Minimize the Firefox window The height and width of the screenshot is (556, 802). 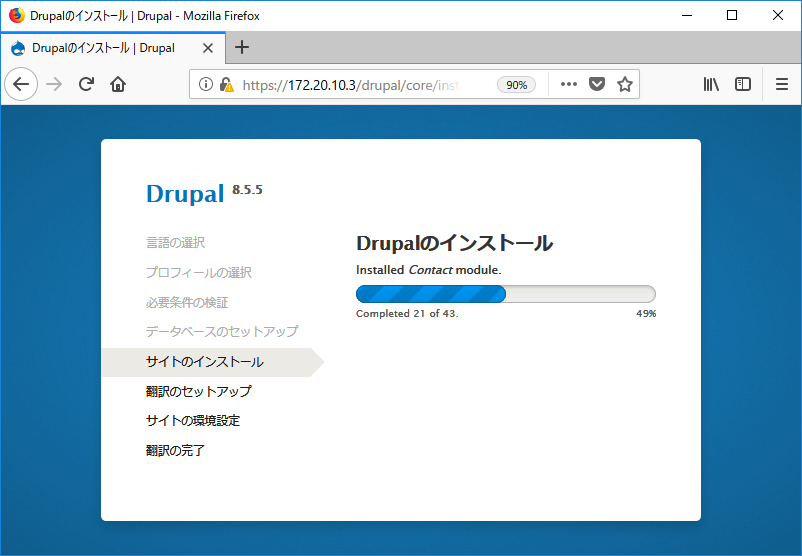point(687,15)
